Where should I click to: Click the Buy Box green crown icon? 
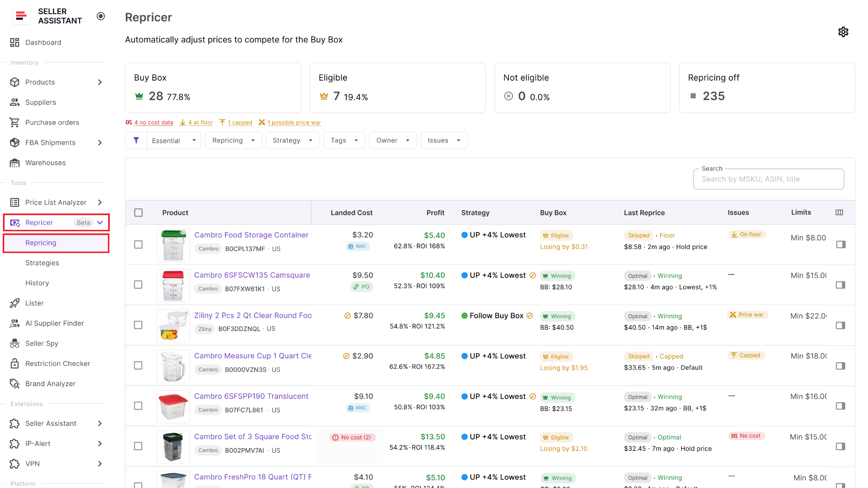(x=139, y=96)
